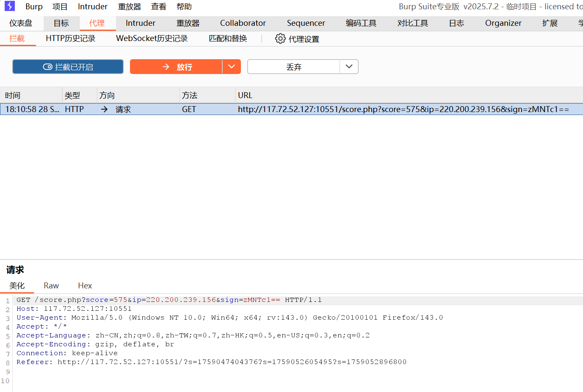The width and height of the screenshot is (583, 392).
Task: Expand the Drop button dropdown arrow
Action: pyautogui.click(x=349, y=67)
